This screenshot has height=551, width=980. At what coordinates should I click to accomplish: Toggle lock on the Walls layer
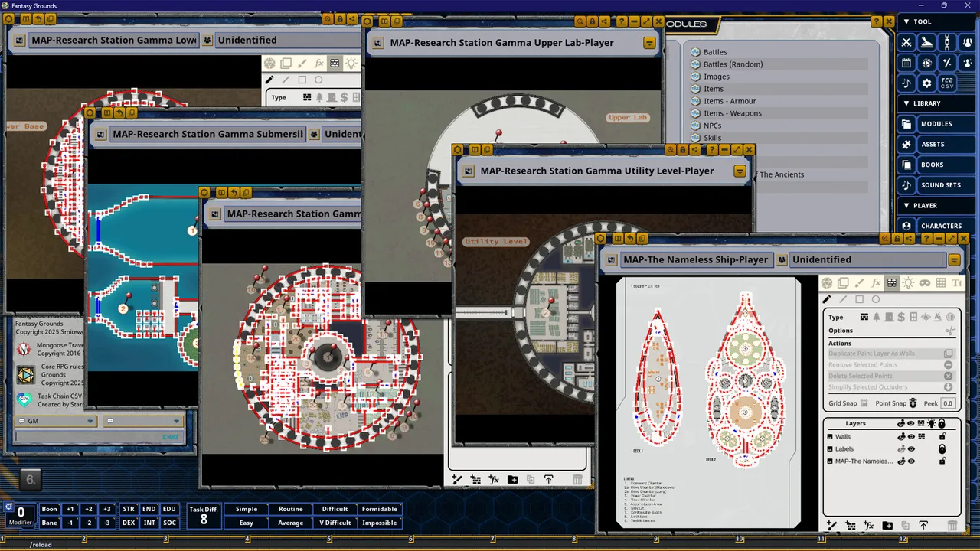click(942, 437)
